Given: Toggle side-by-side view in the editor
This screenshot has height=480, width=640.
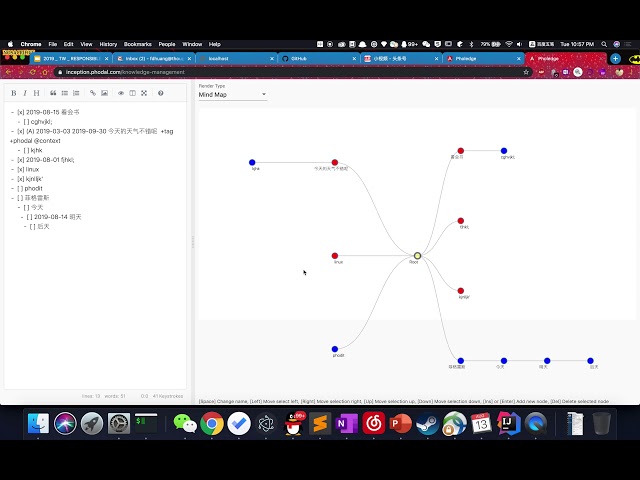Looking at the screenshot, I should click(x=132, y=93).
